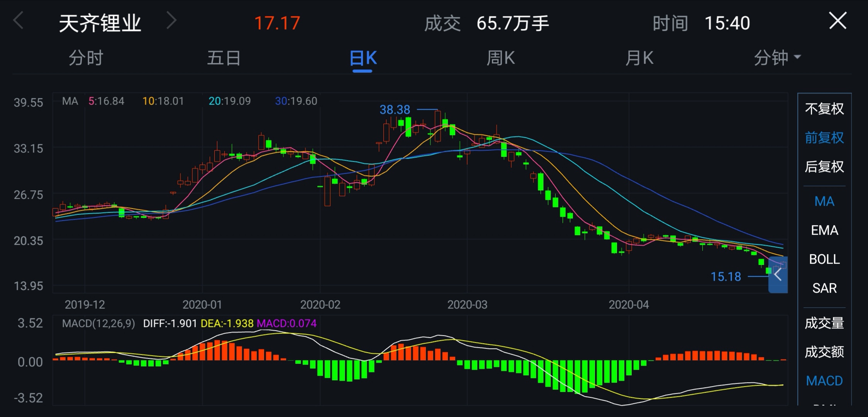Expand the collapsed side panel arrow

tap(778, 275)
